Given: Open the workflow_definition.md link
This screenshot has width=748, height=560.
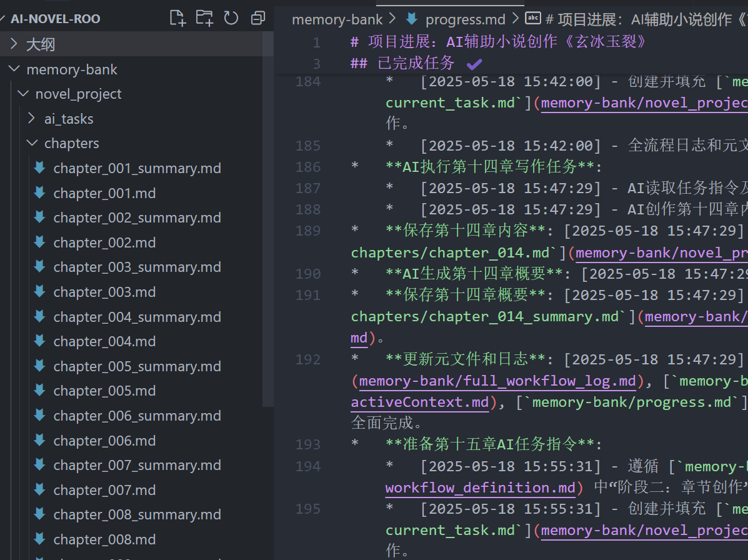Looking at the screenshot, I should (x=481, y=487).
